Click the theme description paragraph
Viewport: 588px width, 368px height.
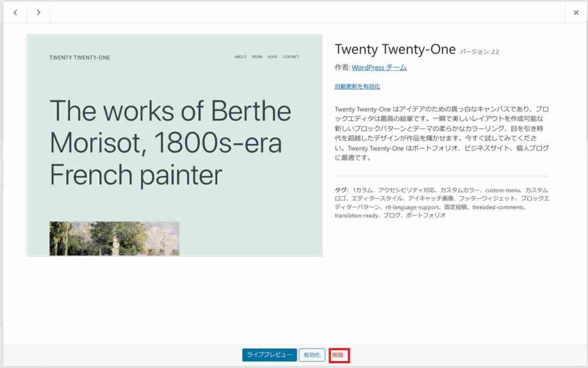coord(442,133)
